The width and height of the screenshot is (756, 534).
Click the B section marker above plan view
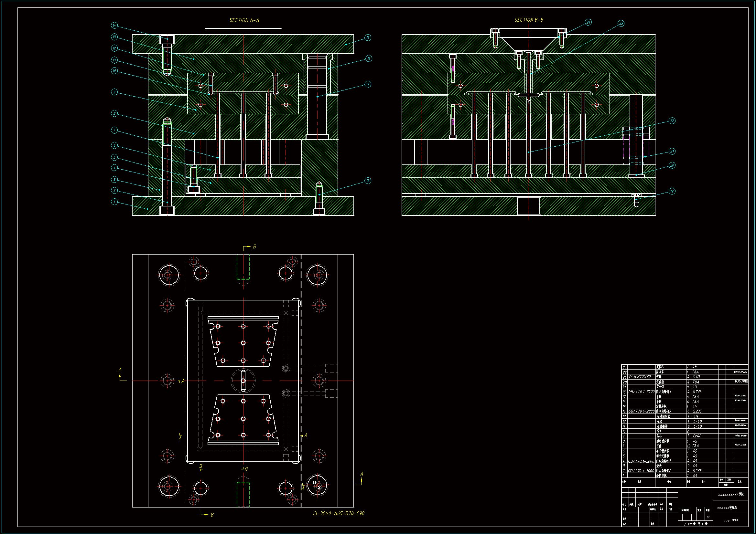tap(254, 246)
